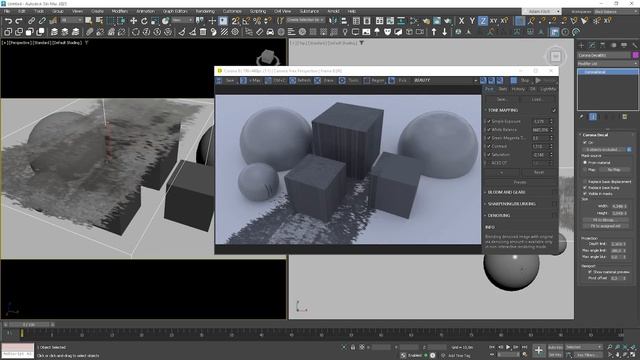Click the magenta object color swatch

(635, 55)
